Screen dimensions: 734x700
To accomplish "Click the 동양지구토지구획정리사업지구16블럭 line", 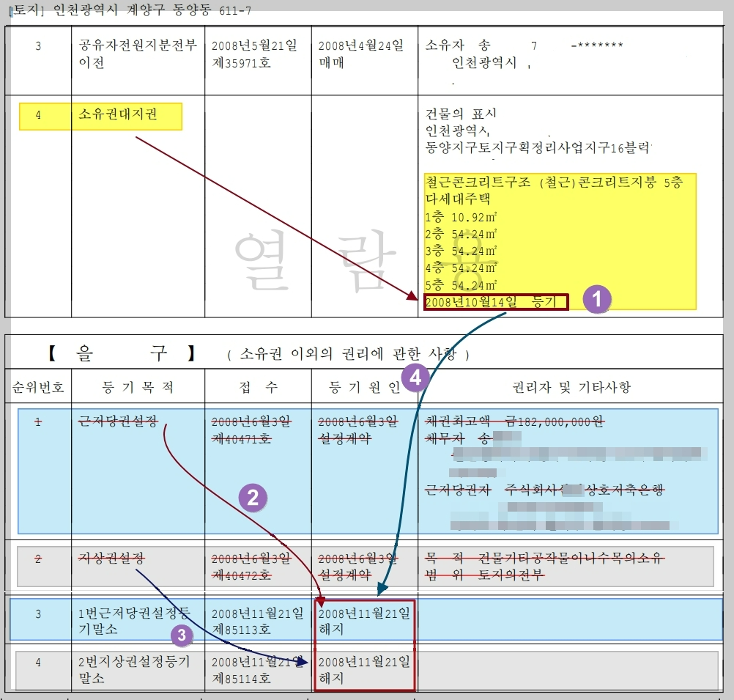I will tap(538, 148).
